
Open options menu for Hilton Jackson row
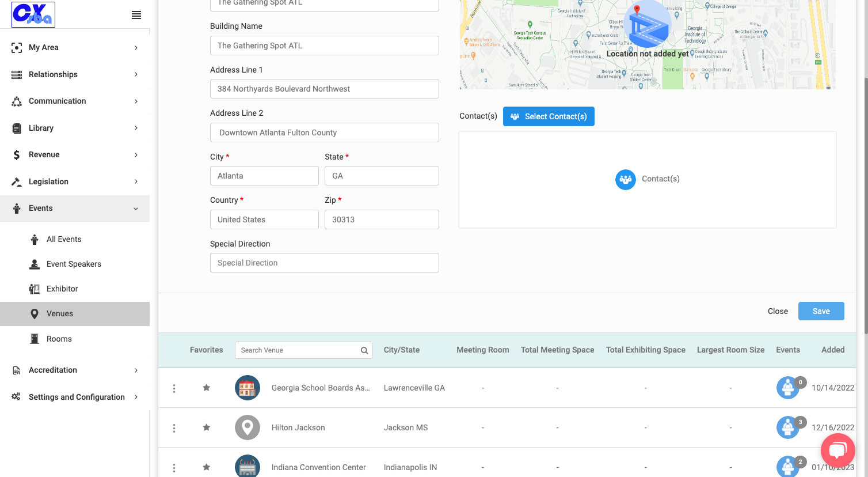pos(174,428)
